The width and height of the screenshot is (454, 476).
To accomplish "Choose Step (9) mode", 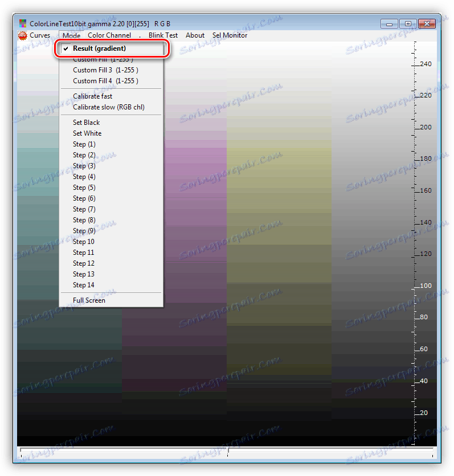I will [x=112, y=231].
